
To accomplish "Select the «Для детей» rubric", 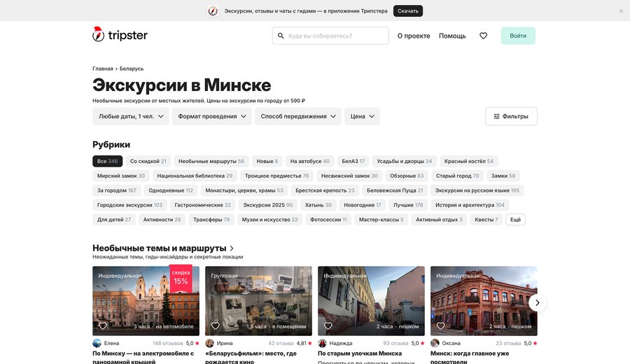I will point(114,219).
